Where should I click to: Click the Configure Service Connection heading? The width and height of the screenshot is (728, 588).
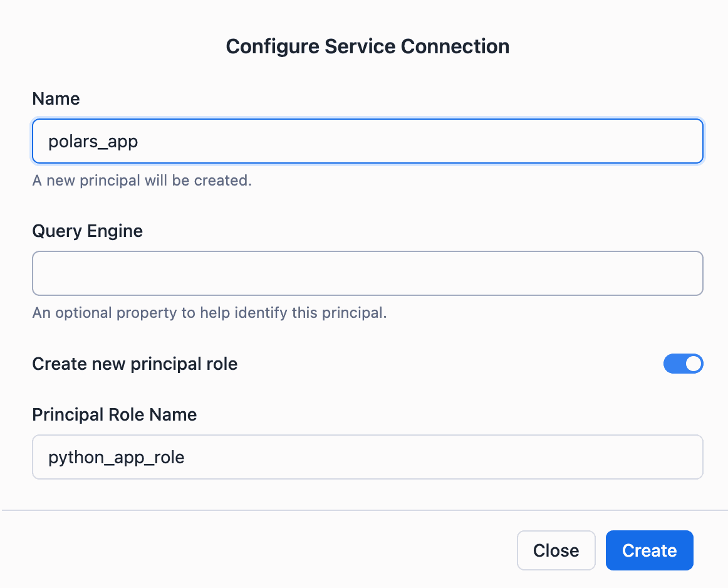point(367,46)
